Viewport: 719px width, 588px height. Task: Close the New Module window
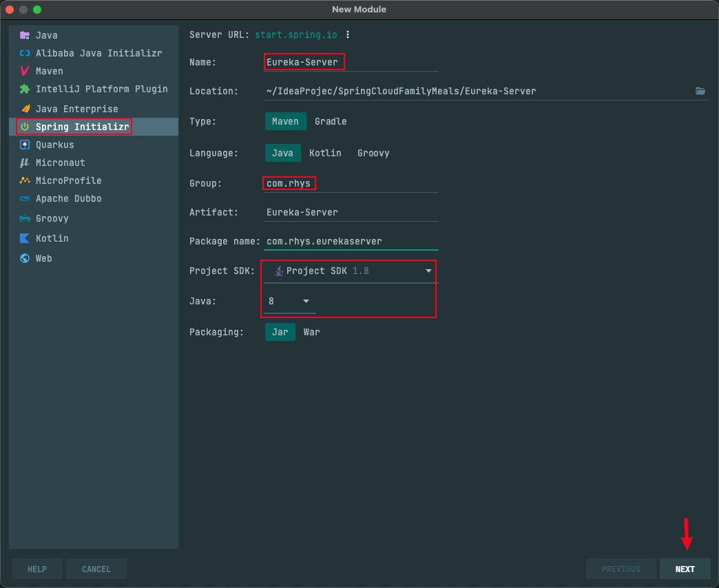[x=10, y=10]
